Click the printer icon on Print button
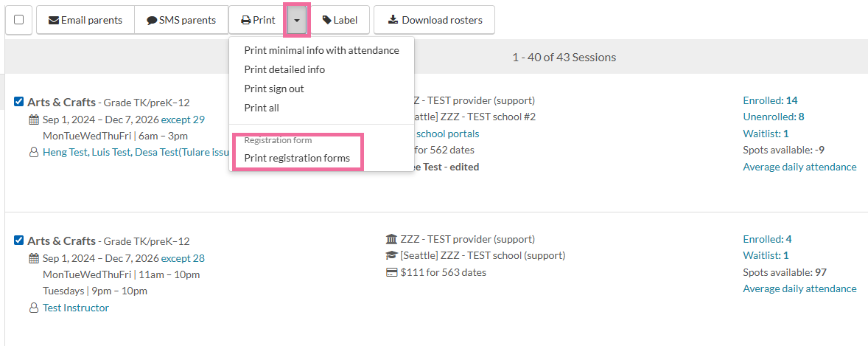 point(246,21)
